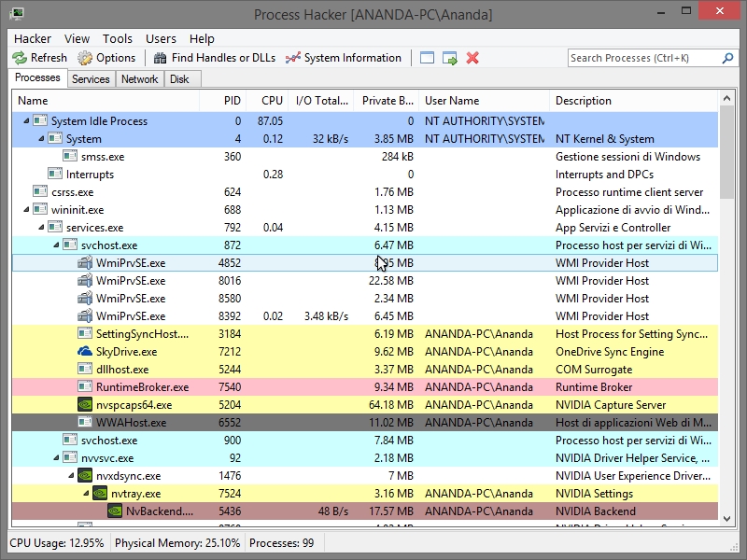
Task: Sort by the PID column header
Action: [222, 101]
